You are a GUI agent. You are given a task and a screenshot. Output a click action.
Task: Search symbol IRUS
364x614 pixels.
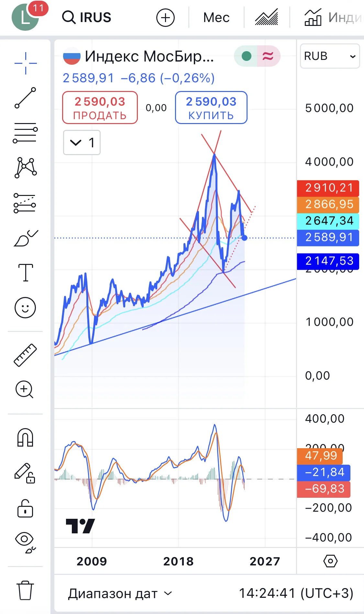click(x=87, y=17)
